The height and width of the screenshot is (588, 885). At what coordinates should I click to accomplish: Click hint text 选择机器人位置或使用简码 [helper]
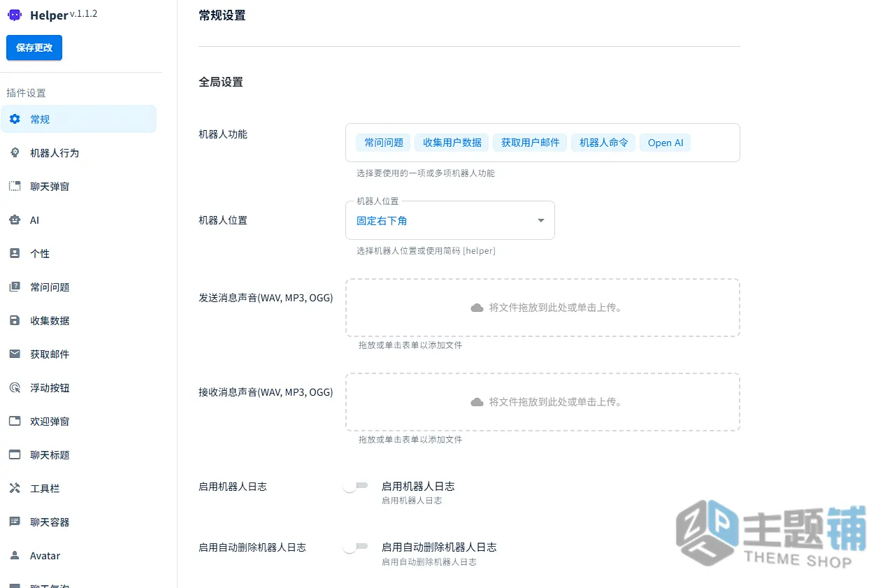[x=426, y=250]
